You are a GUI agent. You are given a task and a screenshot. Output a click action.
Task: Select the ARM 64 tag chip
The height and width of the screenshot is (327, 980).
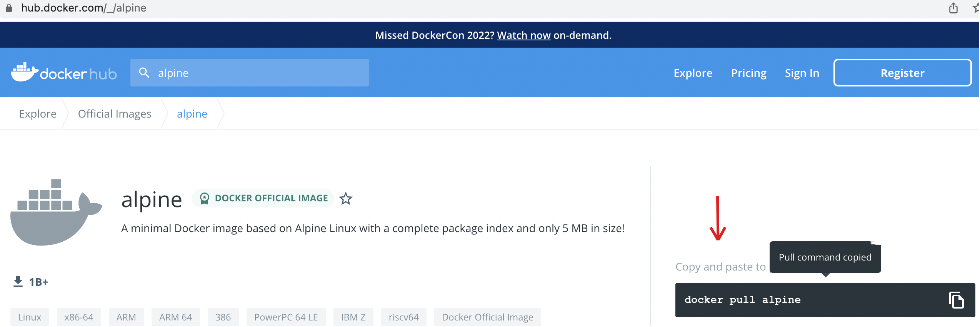(175, 317)
